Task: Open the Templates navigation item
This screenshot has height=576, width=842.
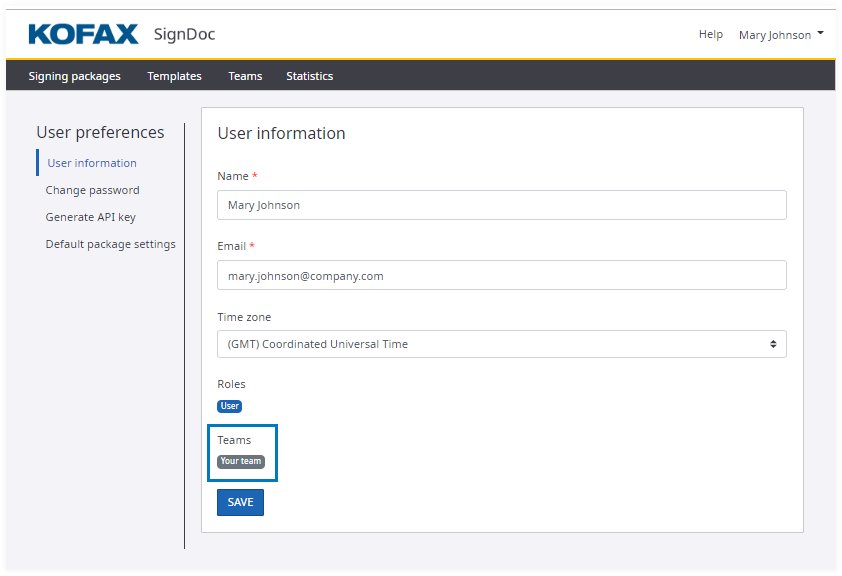Action: click(174, 76)
